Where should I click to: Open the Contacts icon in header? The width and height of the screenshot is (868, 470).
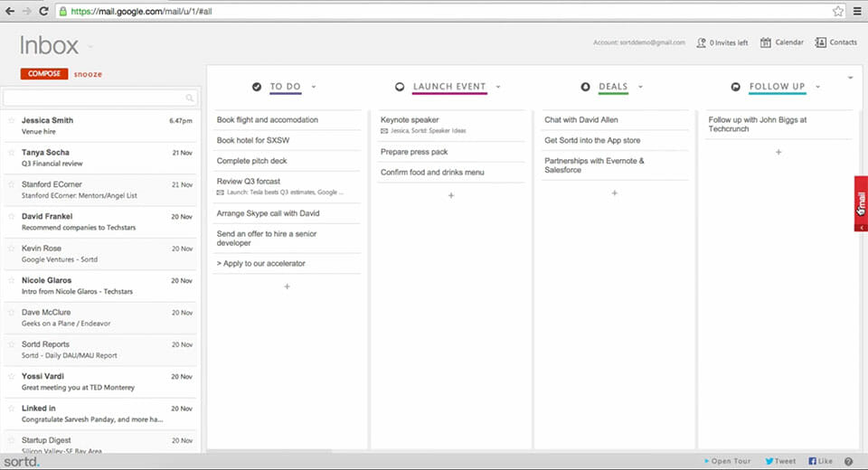pos(821,42)
